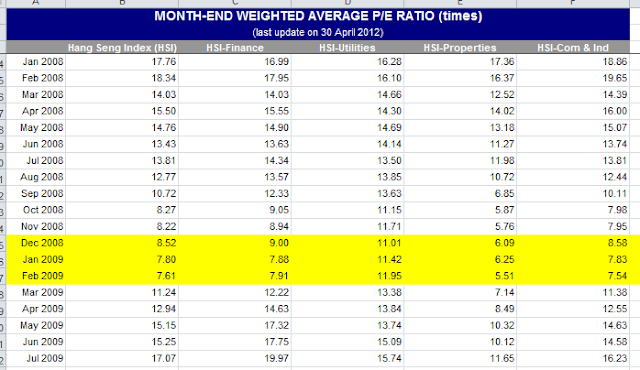Click the 'Apr 2008' date cell
This screenshot has width=640, height=370.
pos(36,111)
